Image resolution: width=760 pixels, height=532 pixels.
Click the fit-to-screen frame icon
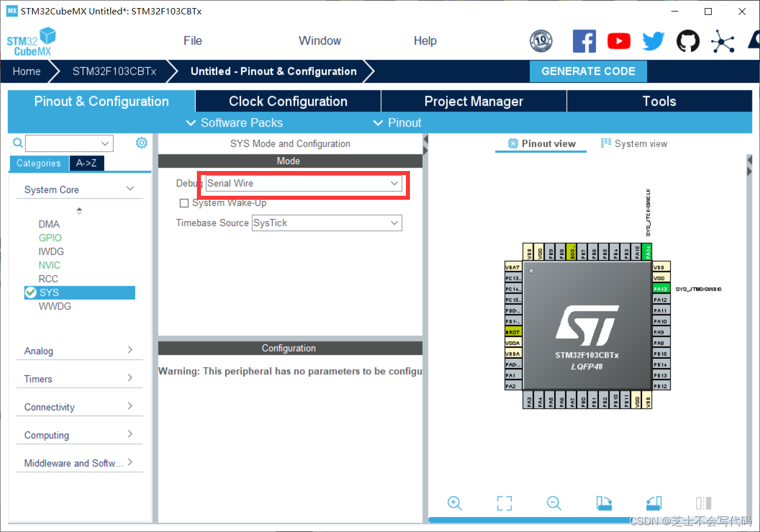504,503
